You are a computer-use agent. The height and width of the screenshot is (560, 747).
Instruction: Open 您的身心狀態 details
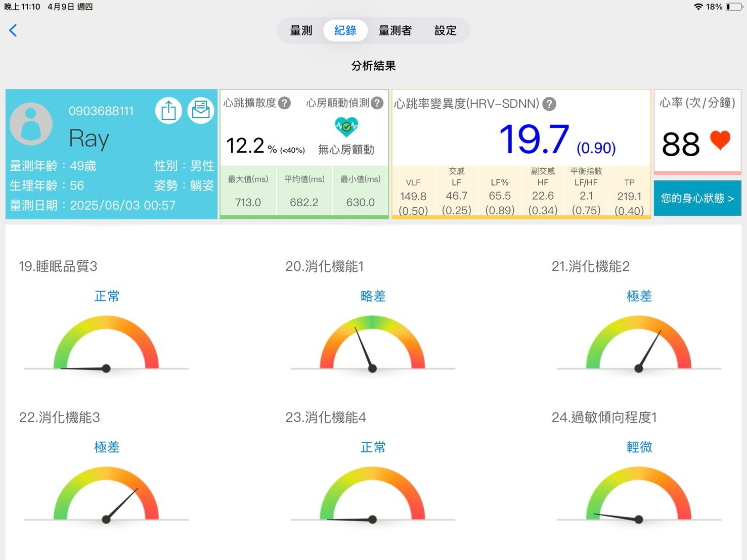[x=697, y=198]
